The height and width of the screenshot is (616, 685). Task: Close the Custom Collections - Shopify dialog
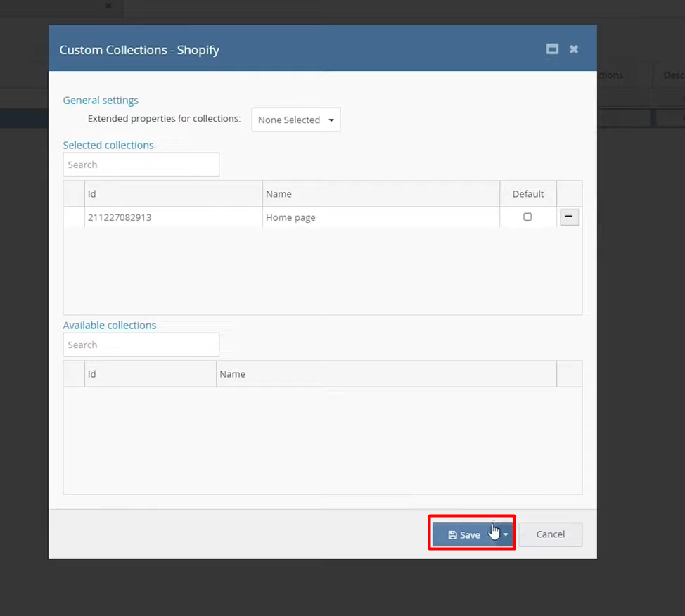click(x=574, y=49)
